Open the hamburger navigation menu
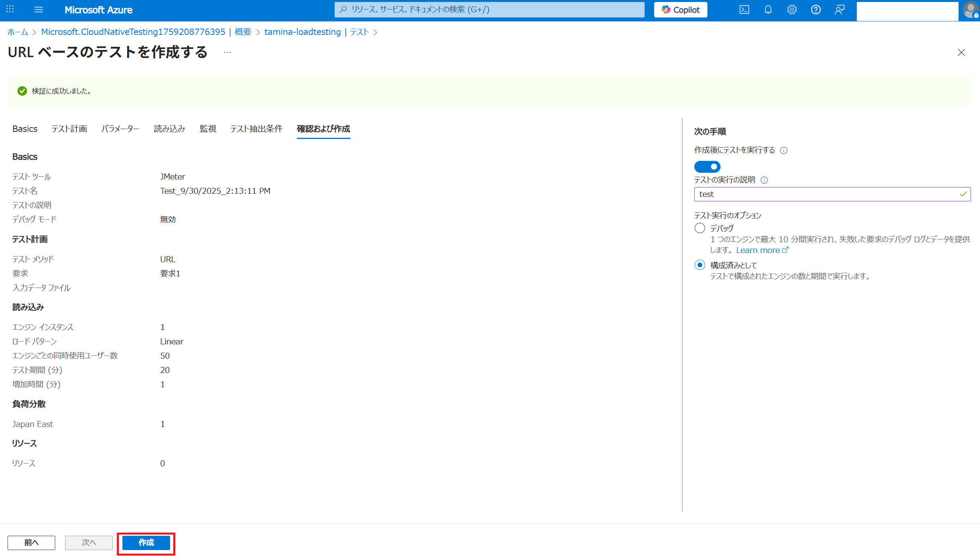This screenshot has width=980, height=558. 39,10
